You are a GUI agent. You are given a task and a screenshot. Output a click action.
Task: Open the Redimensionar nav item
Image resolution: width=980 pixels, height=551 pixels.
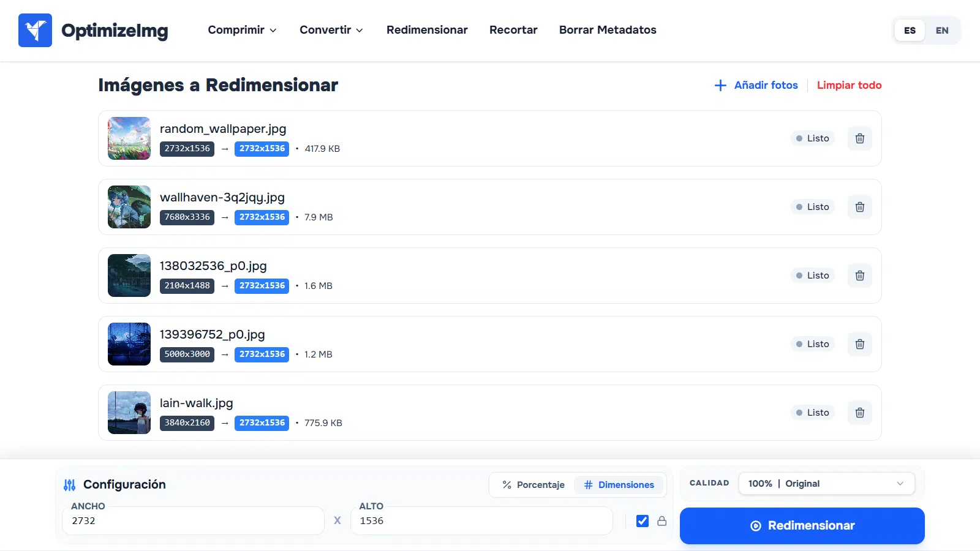427,30
